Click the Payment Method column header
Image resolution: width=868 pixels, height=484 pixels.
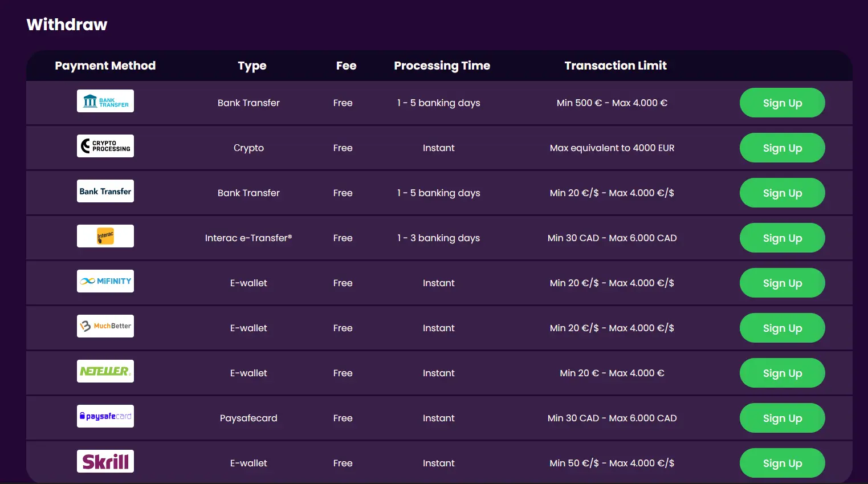pos(105,66)
